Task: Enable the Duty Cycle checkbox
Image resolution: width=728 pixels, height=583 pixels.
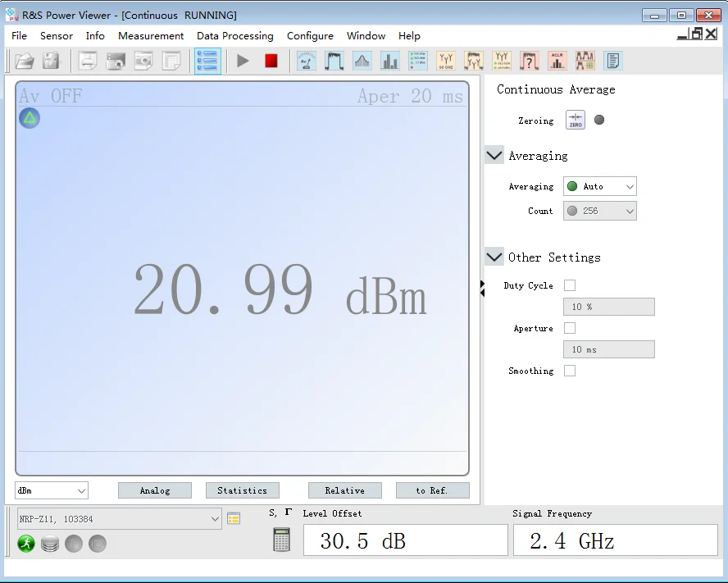Action: click(570, 285)
